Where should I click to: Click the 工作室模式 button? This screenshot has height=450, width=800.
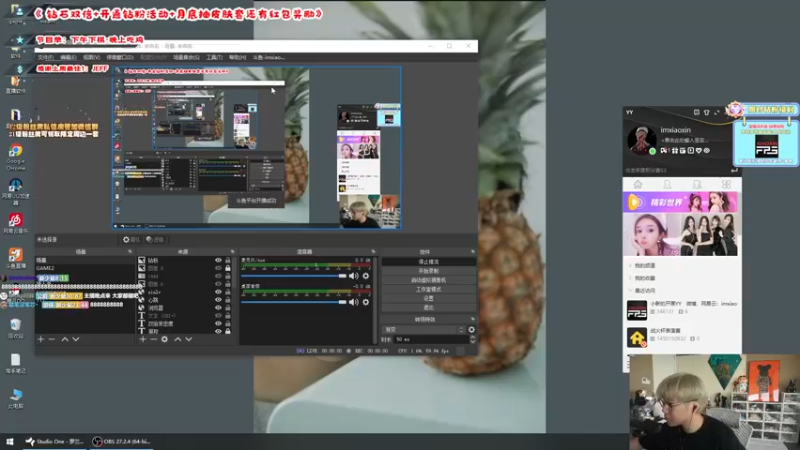click(x=428, y=289)
